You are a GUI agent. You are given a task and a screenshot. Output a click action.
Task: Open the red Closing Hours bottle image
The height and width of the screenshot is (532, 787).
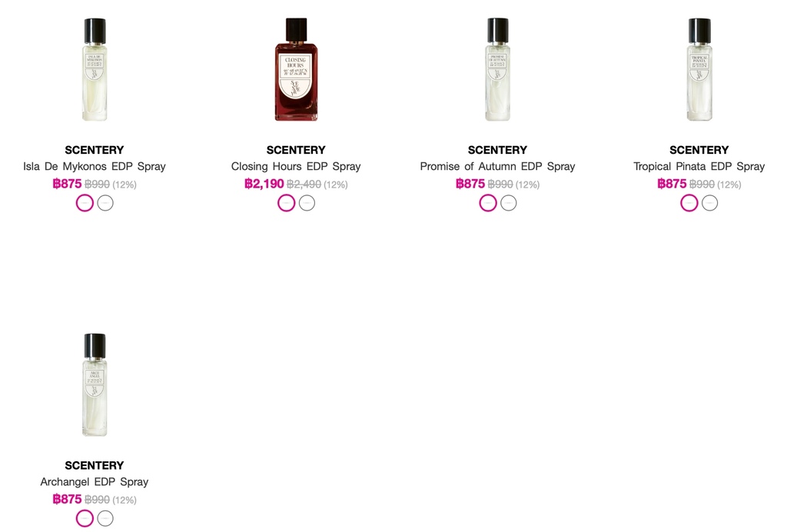[296, 69]
